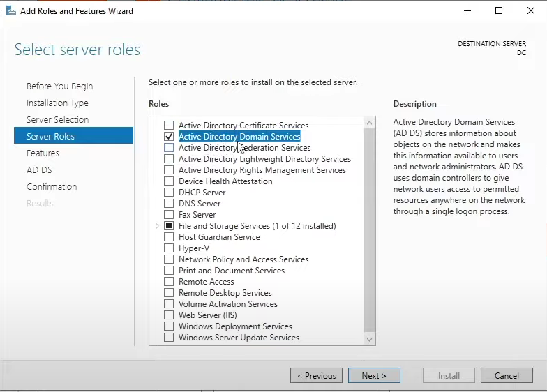Check Windows Deployment Services
Image resolution: width=547 pixels, height=392 pixels.
point(169,326)
